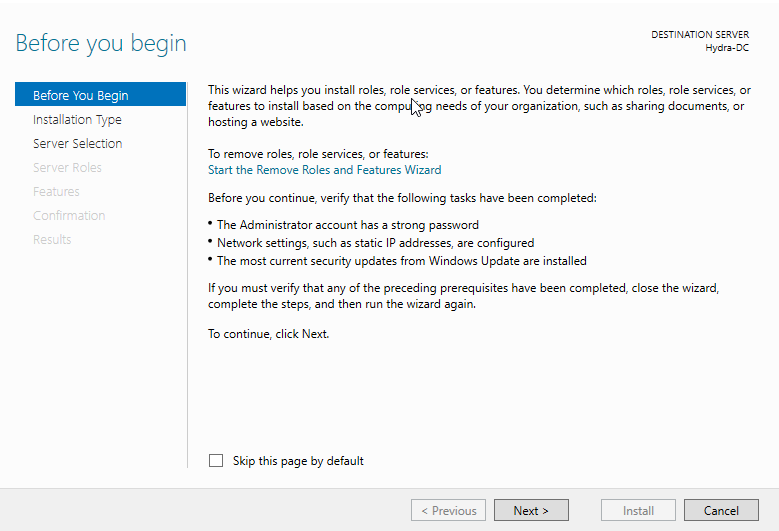Click the 'Before you begin' page heading
Viewport: 779px width, 531px height.
click(101, 43)
